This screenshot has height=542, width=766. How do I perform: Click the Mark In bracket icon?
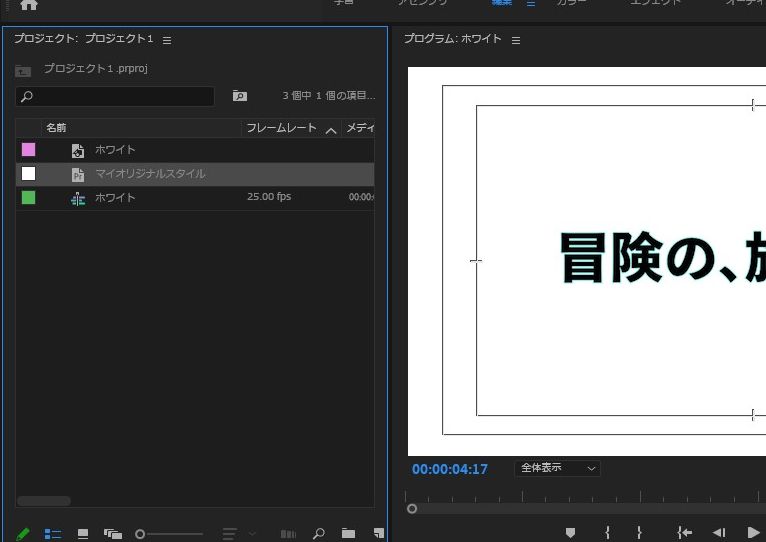pos(607,533)
